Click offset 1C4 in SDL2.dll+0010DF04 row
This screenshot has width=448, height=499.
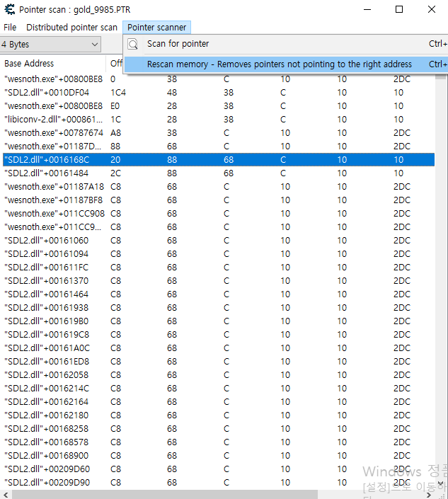pyautogui.click(x=118, y=93)
